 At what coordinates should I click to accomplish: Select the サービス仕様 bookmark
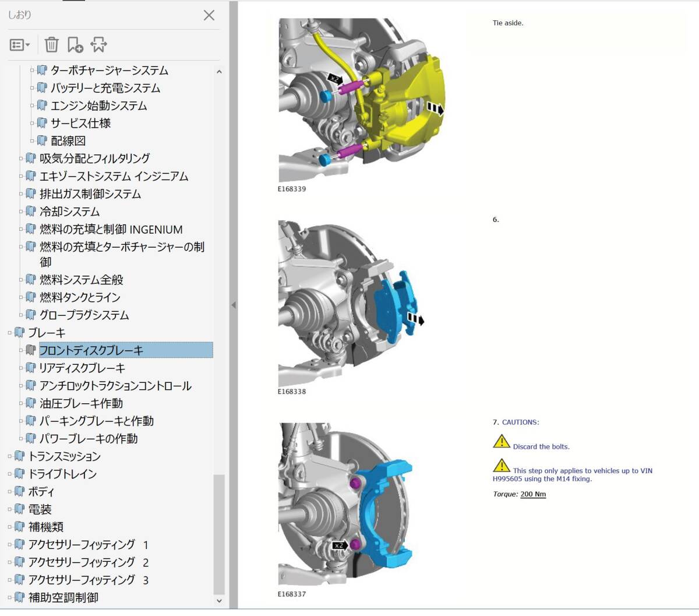coord(80,123)
